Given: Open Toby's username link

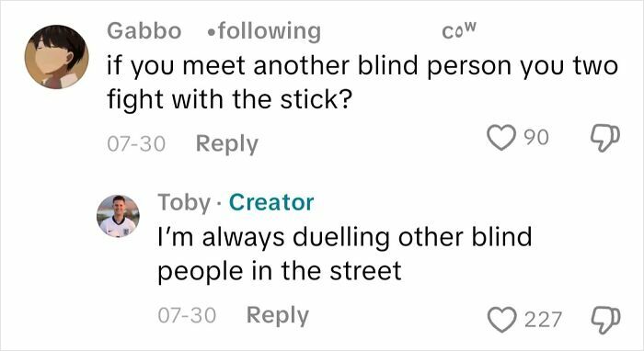Looking at the screenshot, I should [184, 202].
